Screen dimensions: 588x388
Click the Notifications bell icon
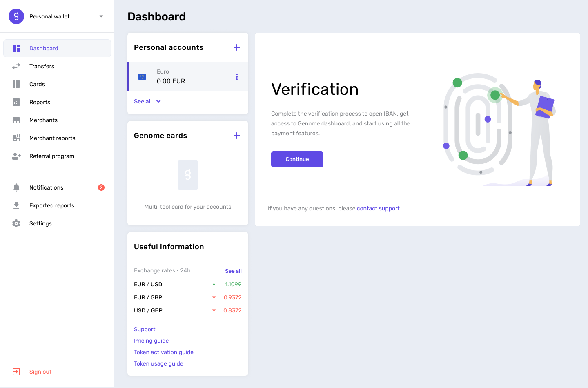point(16,187)
